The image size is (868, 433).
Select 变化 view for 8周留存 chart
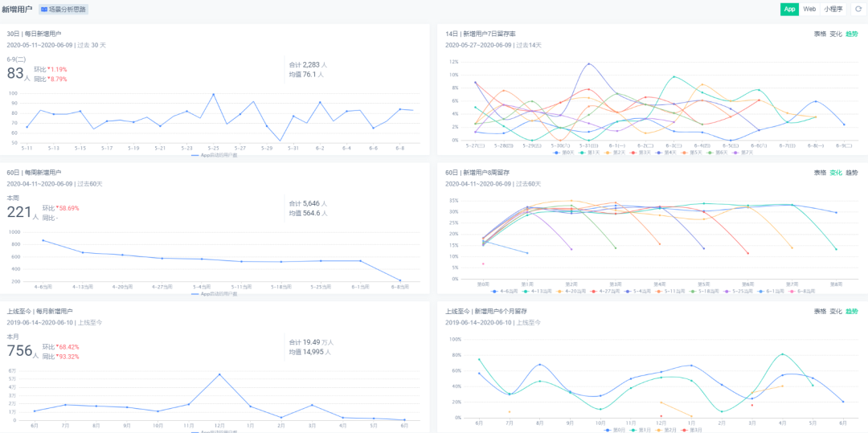point(836,173)
